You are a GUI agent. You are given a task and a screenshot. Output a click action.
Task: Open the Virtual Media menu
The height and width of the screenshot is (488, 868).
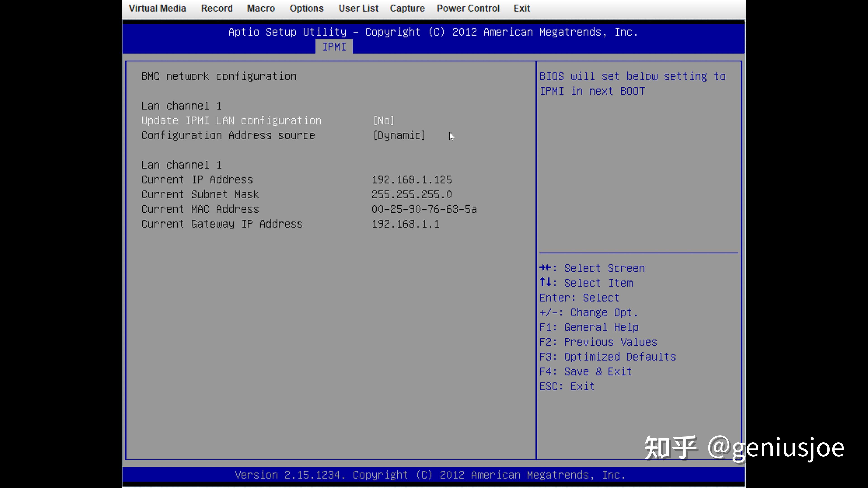tap(157, 8)
